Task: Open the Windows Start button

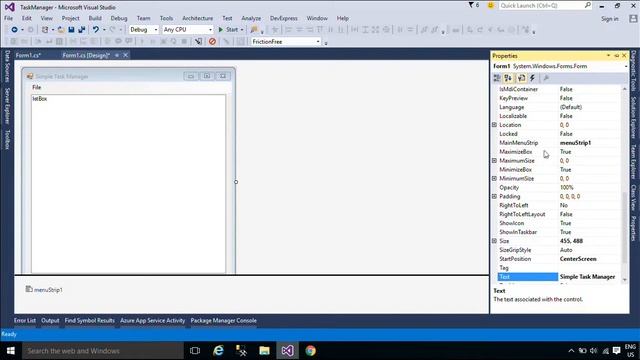Action: coord(11,351)
